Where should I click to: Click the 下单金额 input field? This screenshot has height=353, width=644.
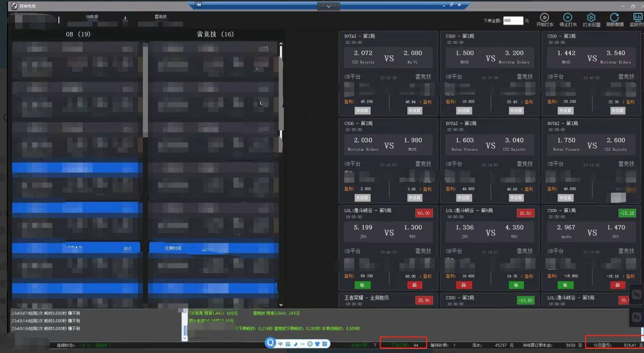513,21
